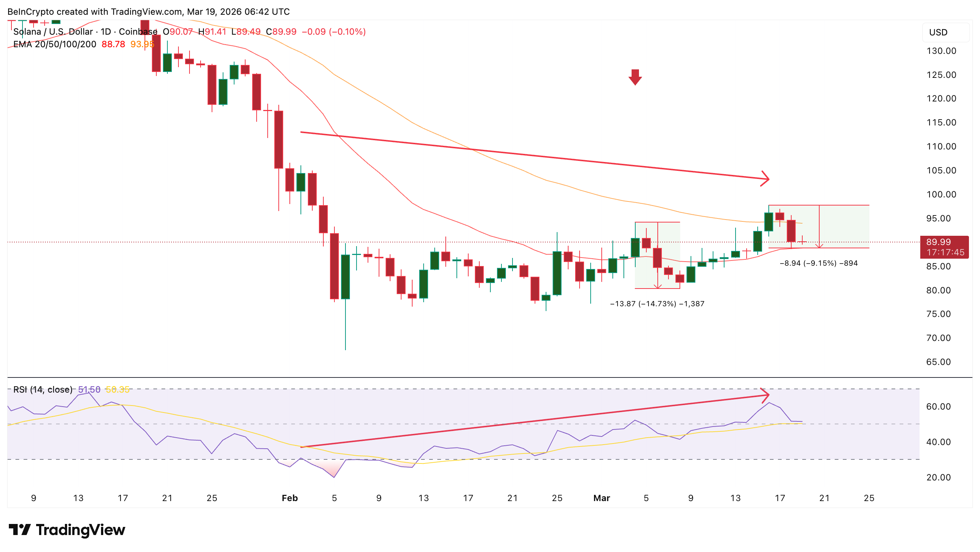Click the TradingView wordmark text
The height and width of the screenshot is (552, 980).
pos(80,529)
